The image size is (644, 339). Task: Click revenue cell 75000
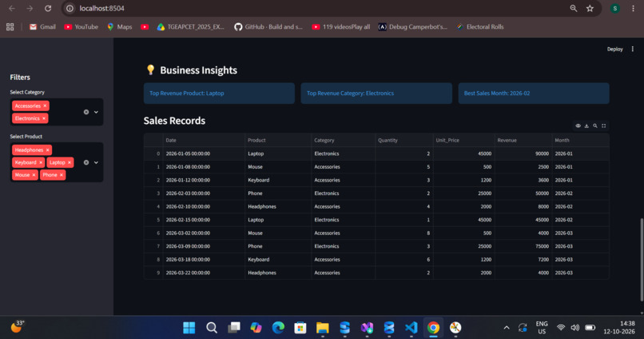[523, 246]
